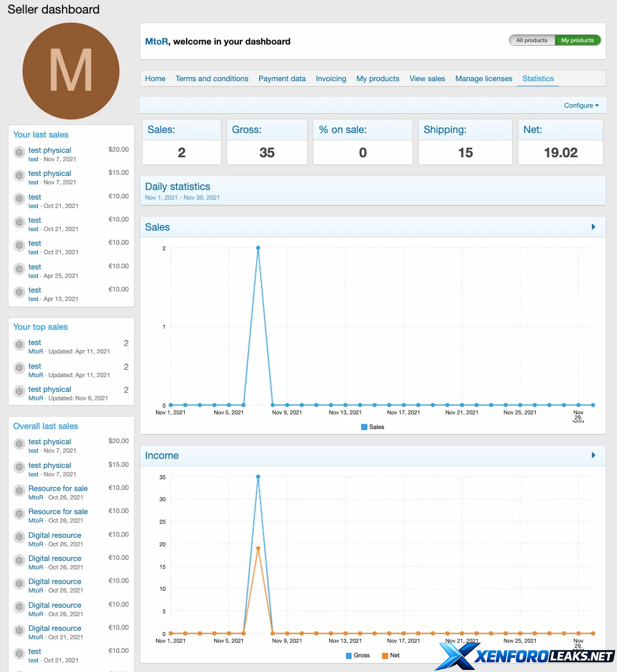Click gear icon beside first Resource for sale
The width and height of the screenshot is (617, 672).
point(19,490)
